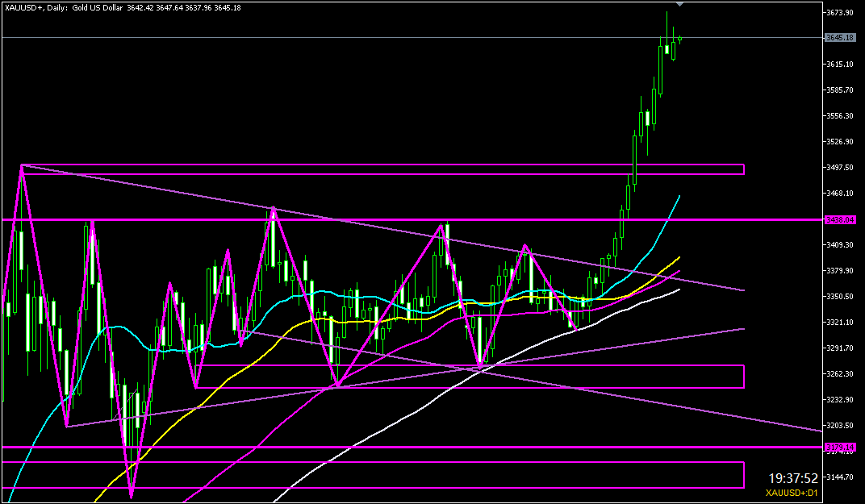Click right edge of top magenta rectangle near 3497
The height and width of the screenshot is (504, 865).
tap(743, 169)
